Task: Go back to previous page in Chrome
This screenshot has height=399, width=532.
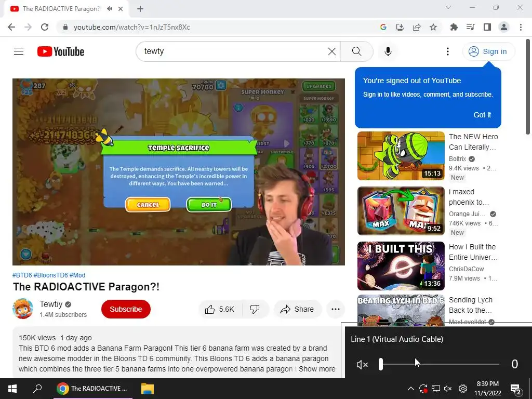Action: tap(11, 27)
